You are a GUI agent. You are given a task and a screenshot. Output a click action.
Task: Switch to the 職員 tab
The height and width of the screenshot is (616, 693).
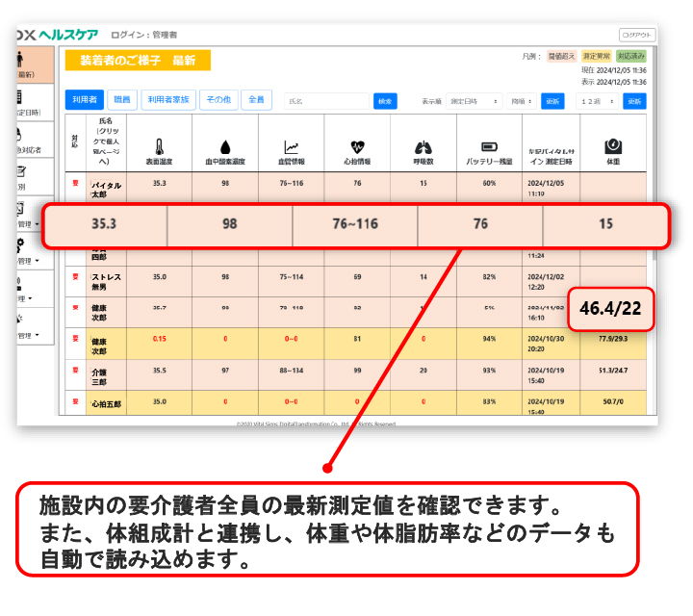click(122, 100)
